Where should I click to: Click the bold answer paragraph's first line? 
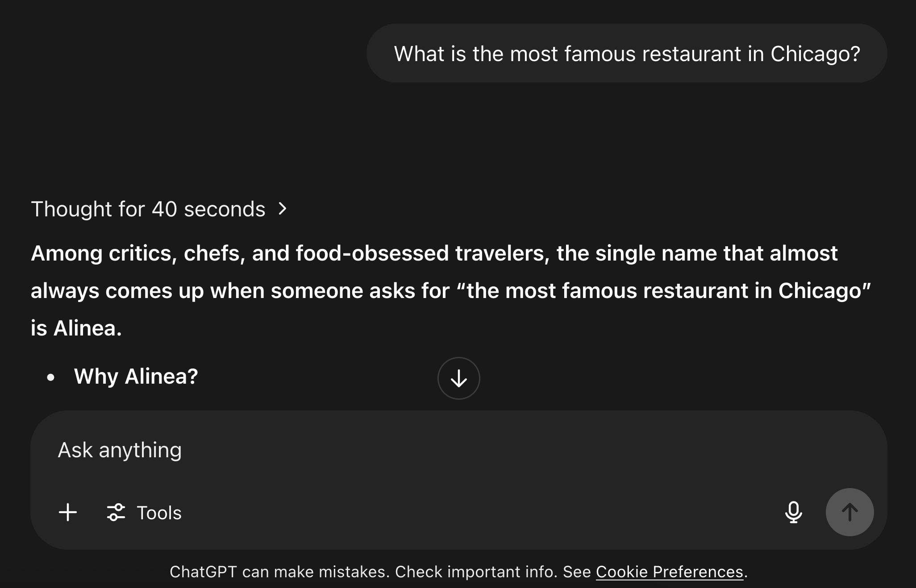434,253
